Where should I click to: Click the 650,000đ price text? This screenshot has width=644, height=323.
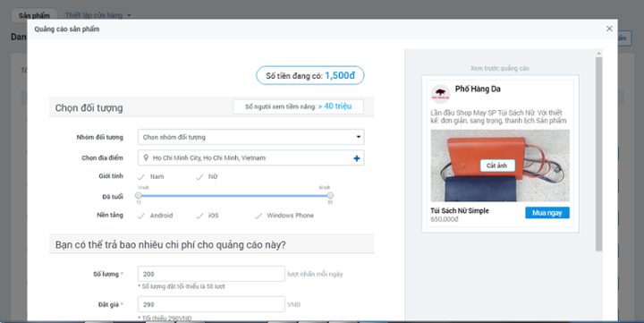pos(444,219)
